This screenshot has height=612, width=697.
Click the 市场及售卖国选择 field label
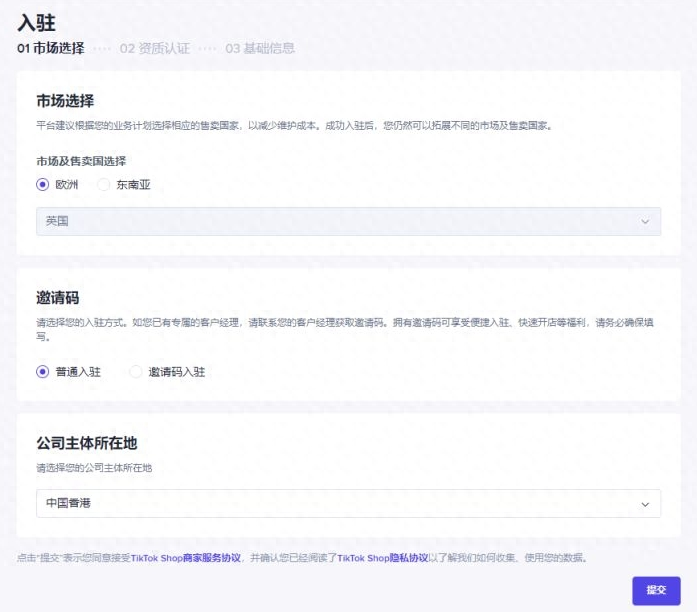81,161
